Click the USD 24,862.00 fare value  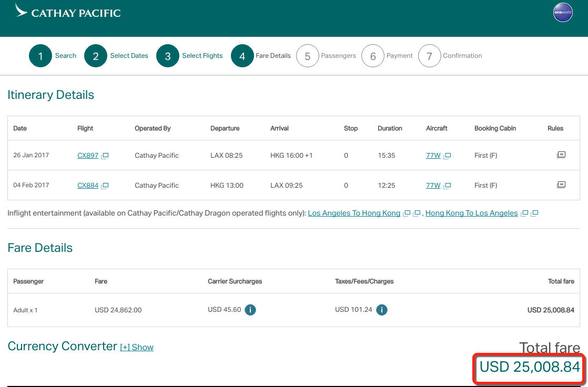(118, 310)
